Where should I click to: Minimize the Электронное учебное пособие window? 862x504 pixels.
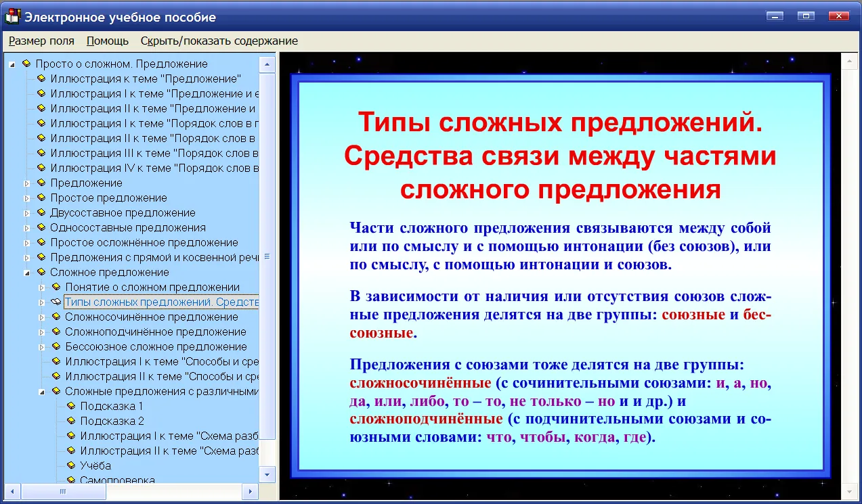pyautogui.click(x=775, y=16)
